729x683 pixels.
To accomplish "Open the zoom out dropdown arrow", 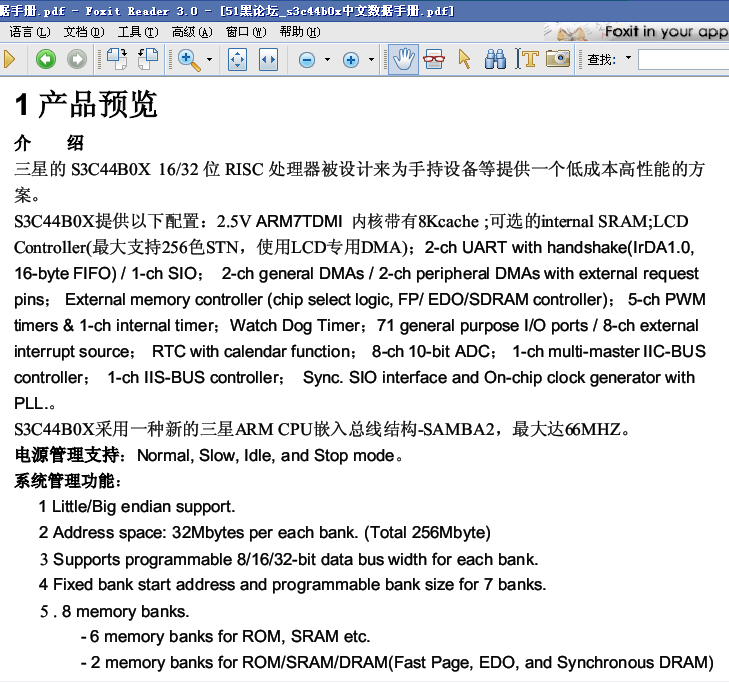I will [x=327, y=60].
